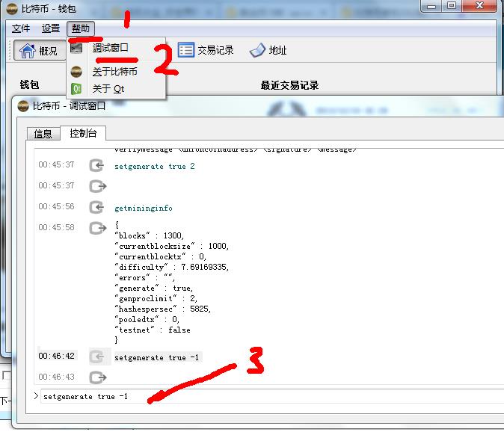Image resolution: width=504 pixels, height=432 pixels.
Task: Click the coin icon beside 关于比特币
Action: (76, 72)
